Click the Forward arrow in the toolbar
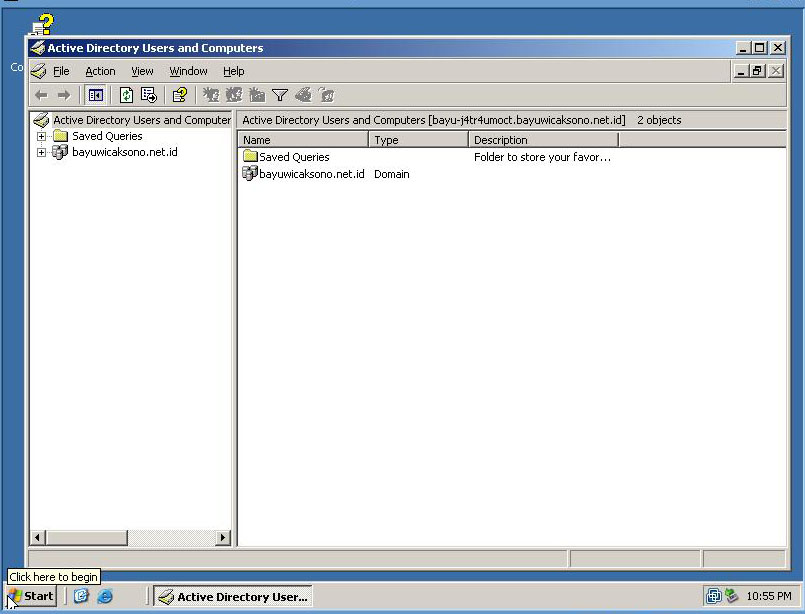 tap(64, 95)
